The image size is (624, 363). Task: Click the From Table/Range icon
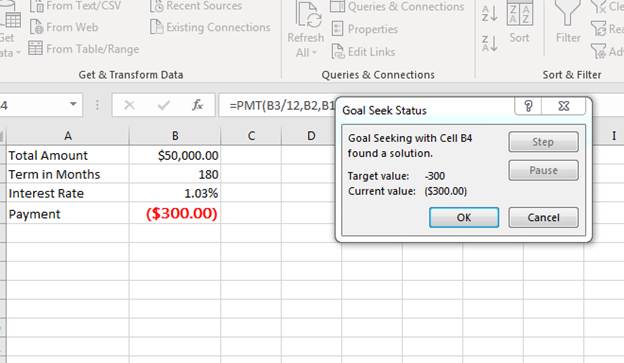[35, 49]
